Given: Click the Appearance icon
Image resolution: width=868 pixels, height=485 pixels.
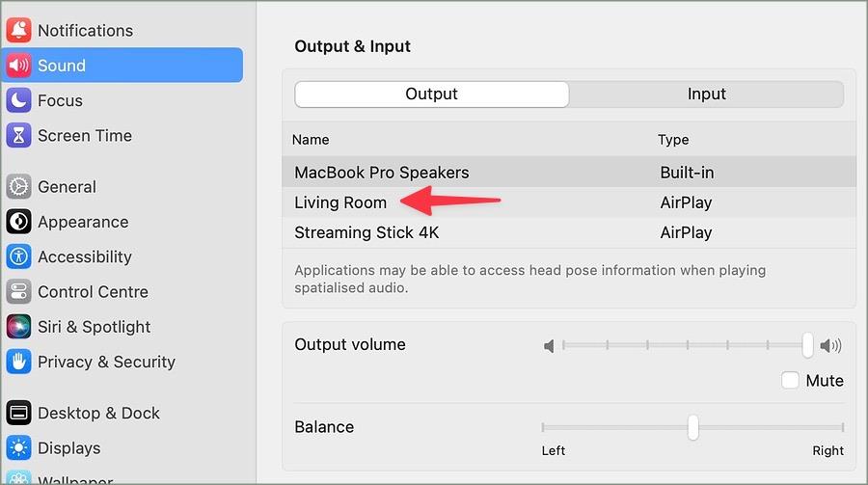Looking at the screenshot, I should 19,222.
